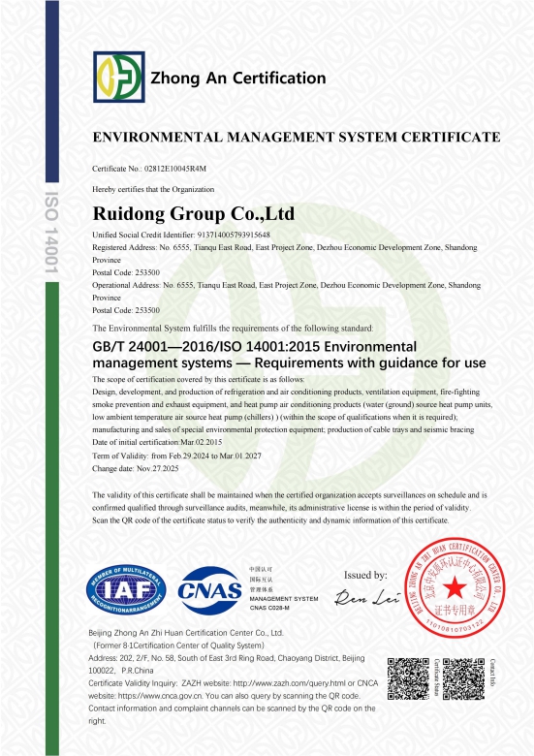Click the Environmental Management System Certificate title
Screen dimensions: 534x756
click(x=297, y=138)
